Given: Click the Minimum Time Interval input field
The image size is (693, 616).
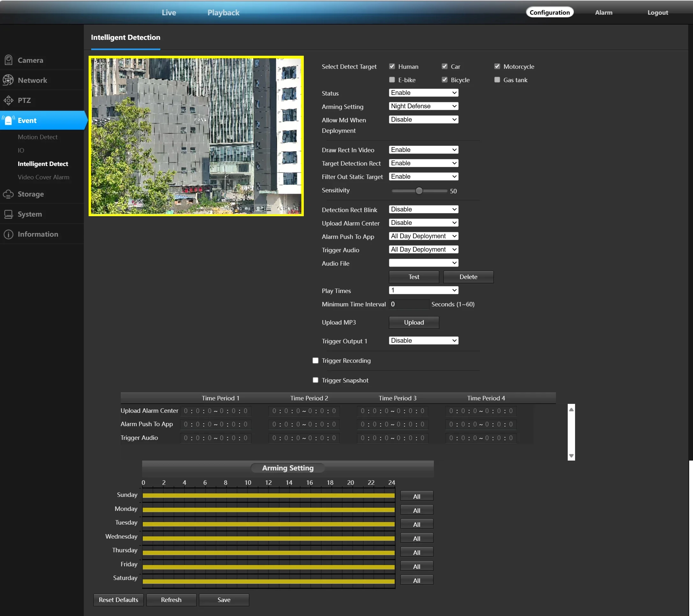Looking at the screenshot, I should 409,304.
